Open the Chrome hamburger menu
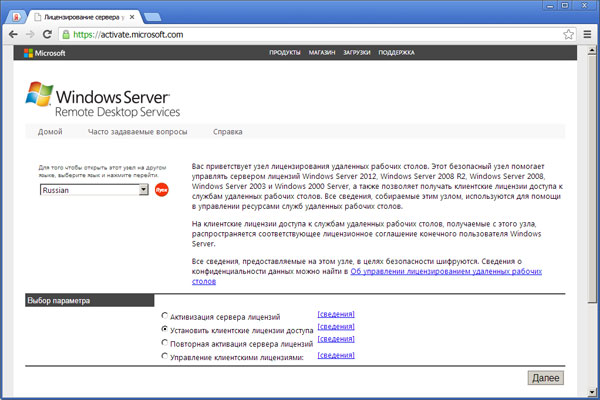The width and height of the screenshot is (600, 400). pos(587,34)
